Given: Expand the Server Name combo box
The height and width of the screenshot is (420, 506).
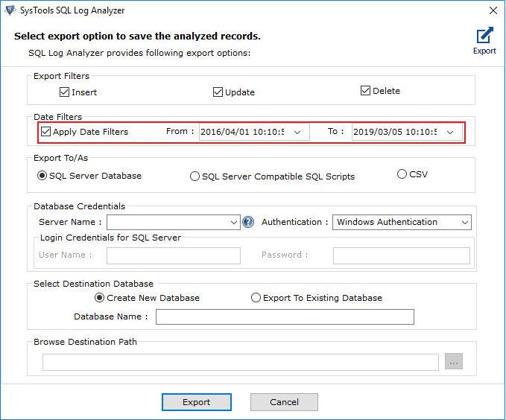Looking at the screenshot, I should 234,223.
